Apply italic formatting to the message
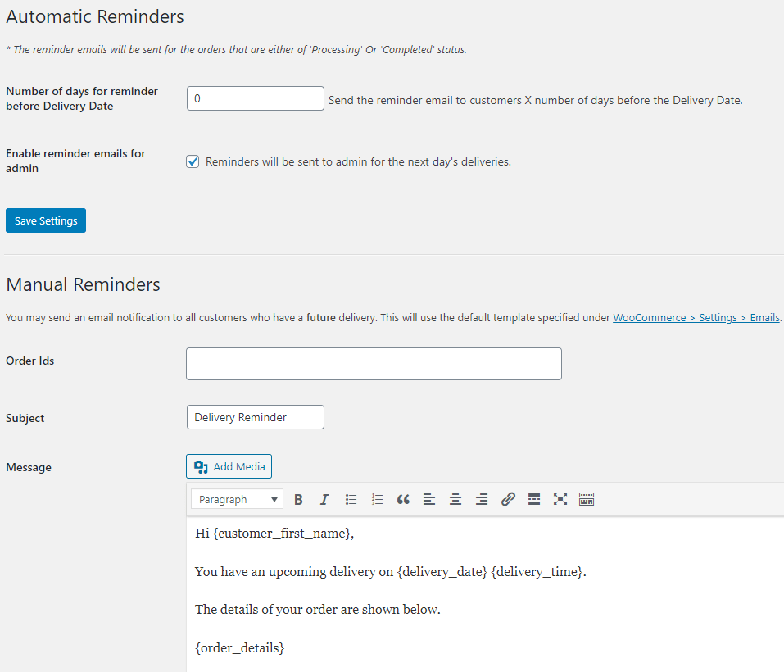784x672 pixels. coord(324,499)
